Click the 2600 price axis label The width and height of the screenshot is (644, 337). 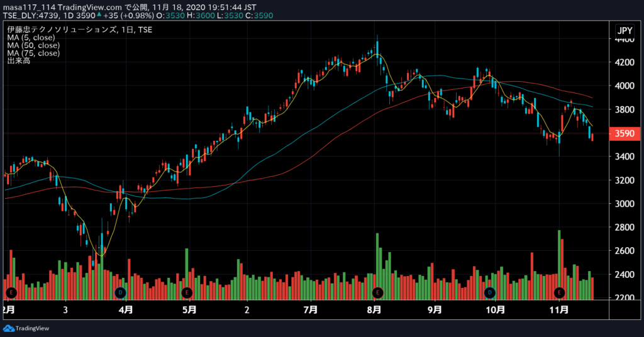625,251
